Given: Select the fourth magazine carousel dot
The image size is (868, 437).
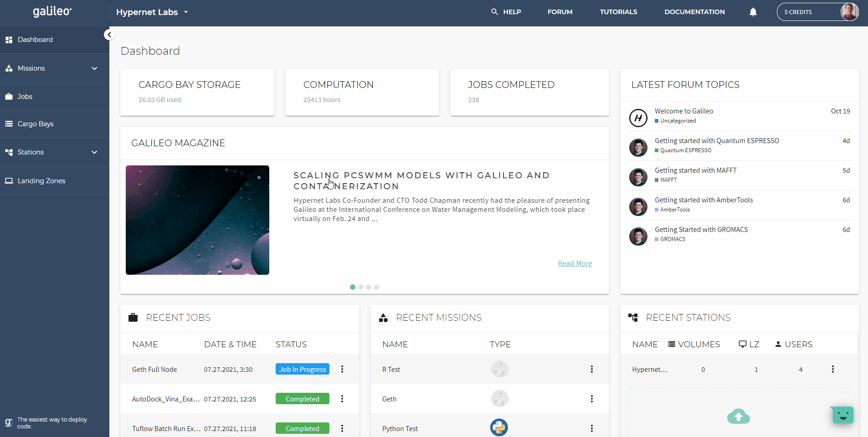Looking at the screenshot, I should pyautogui.click(x=377, y=287).
